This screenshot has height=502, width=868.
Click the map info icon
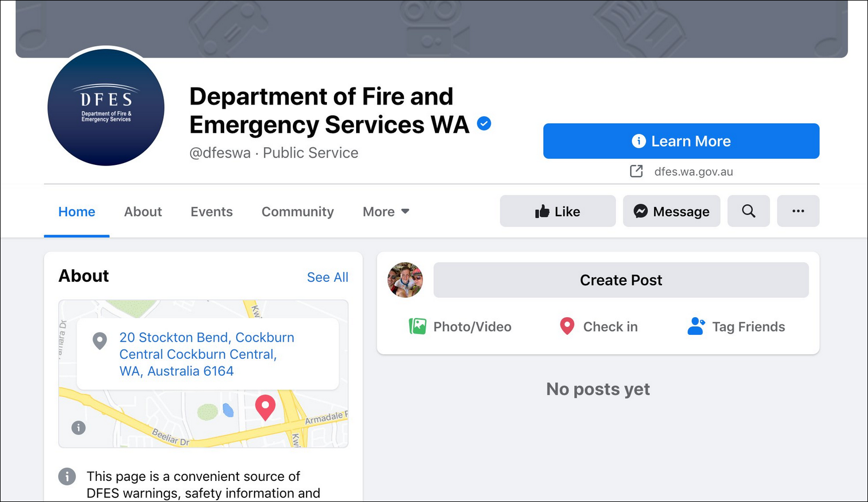[x=79, y=427]
